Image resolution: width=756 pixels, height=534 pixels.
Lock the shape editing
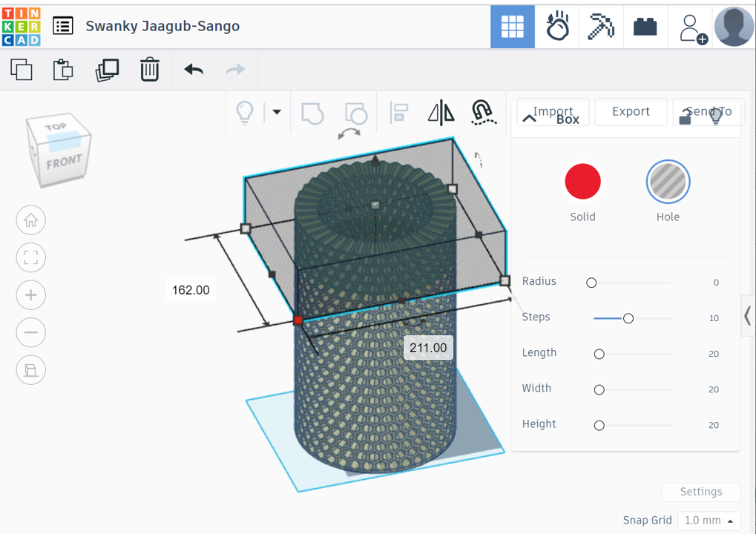[x=685, y=117]
